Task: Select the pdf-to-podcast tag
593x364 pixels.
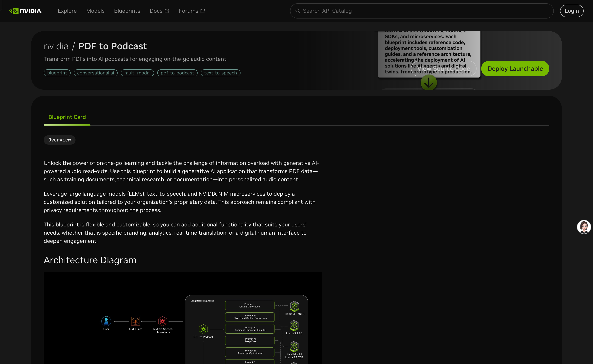Action: coord(177,73)
